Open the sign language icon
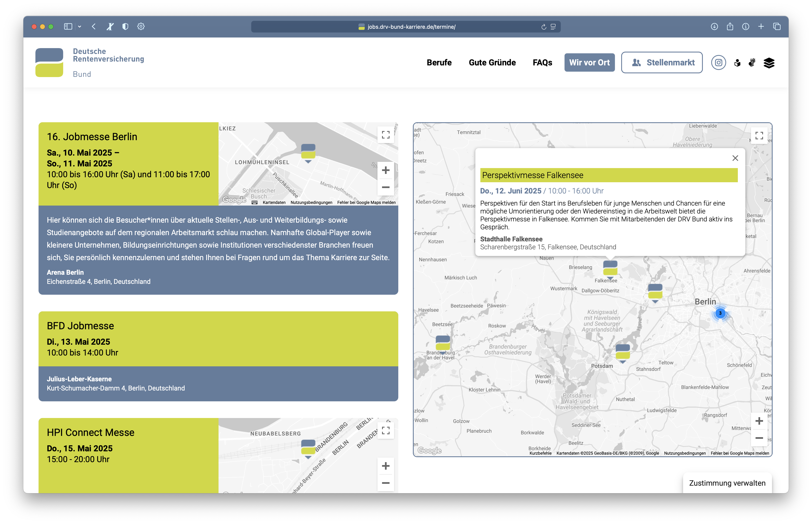Image resolution: width=812 pixels, height=524 pixels. 752,63
